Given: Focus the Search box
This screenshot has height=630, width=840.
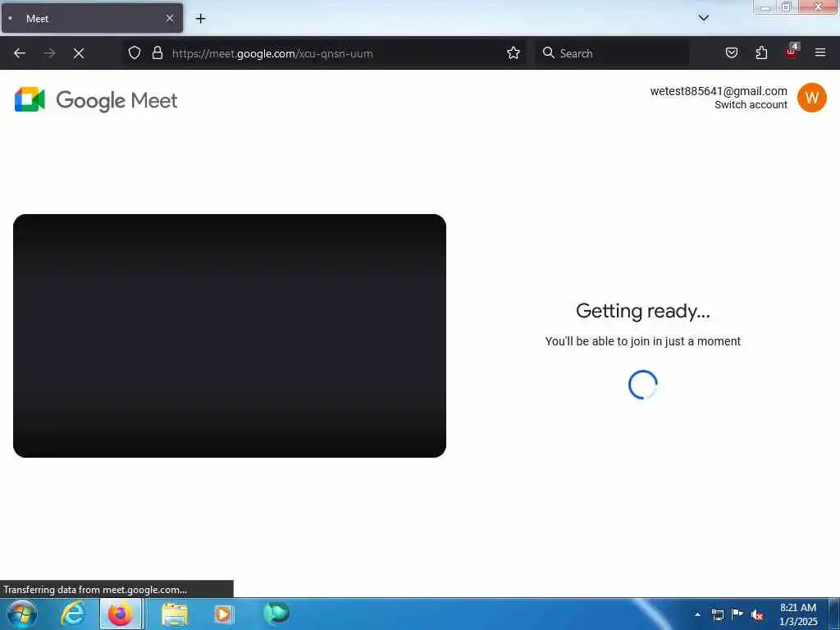Looking at the screenshot, I should (x=612, y=53).
